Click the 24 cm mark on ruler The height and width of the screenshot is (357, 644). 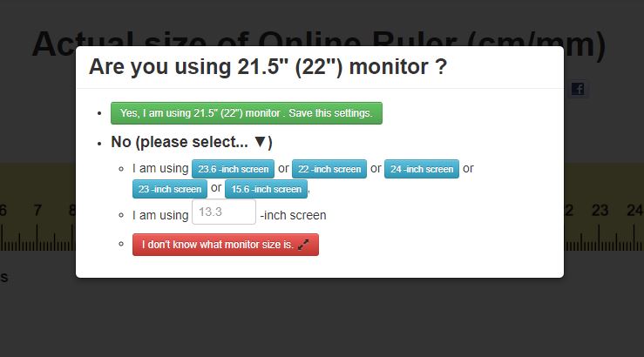(634, 210)
